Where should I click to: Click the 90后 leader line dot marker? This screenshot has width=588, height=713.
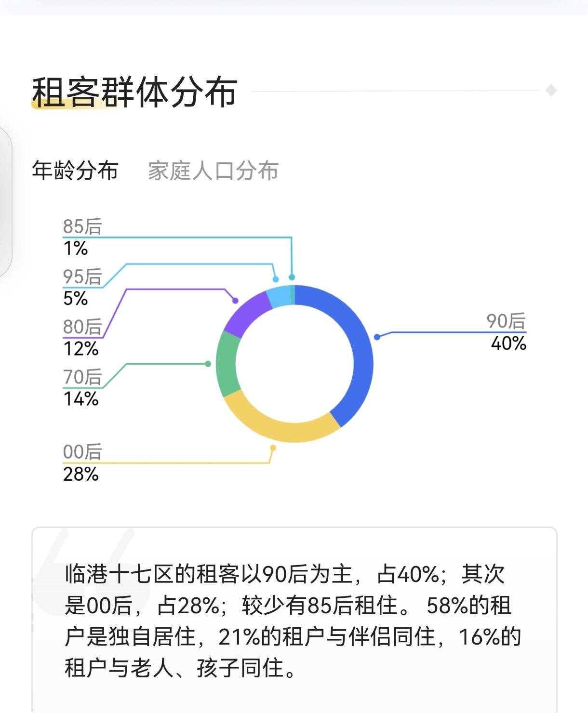point(377,337)
